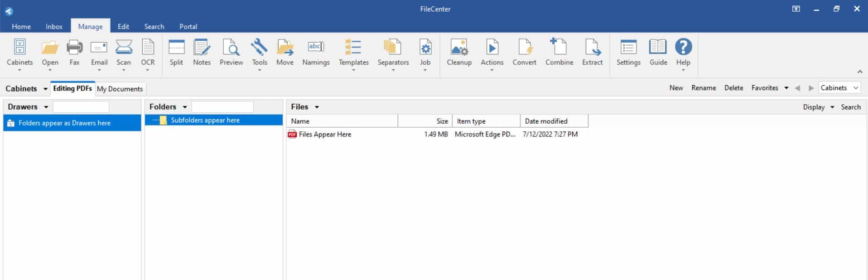Expand the Cabinets header dropdown arrow
Viewport: 868px width, 280px height.
(x=45, y=89)
